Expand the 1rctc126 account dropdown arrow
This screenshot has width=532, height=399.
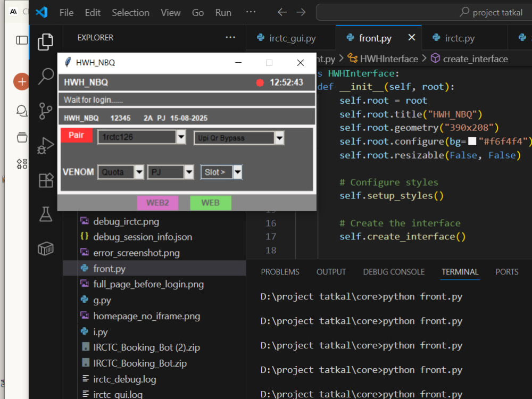tap(181, 137)
